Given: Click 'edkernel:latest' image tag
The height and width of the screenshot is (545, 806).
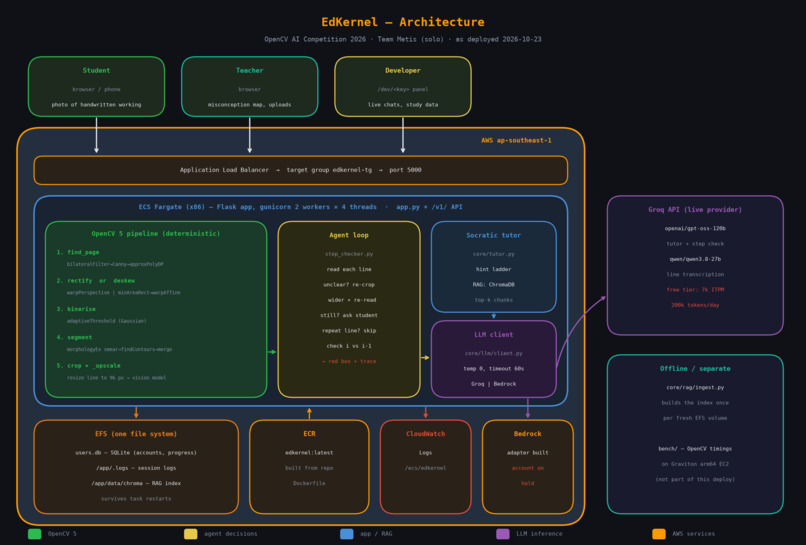Looking at the screenshot, I should (309, 452).
